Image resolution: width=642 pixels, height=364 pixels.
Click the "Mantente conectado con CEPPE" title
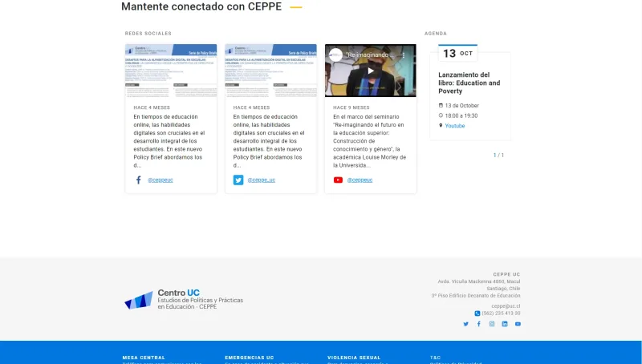(201, 6)
